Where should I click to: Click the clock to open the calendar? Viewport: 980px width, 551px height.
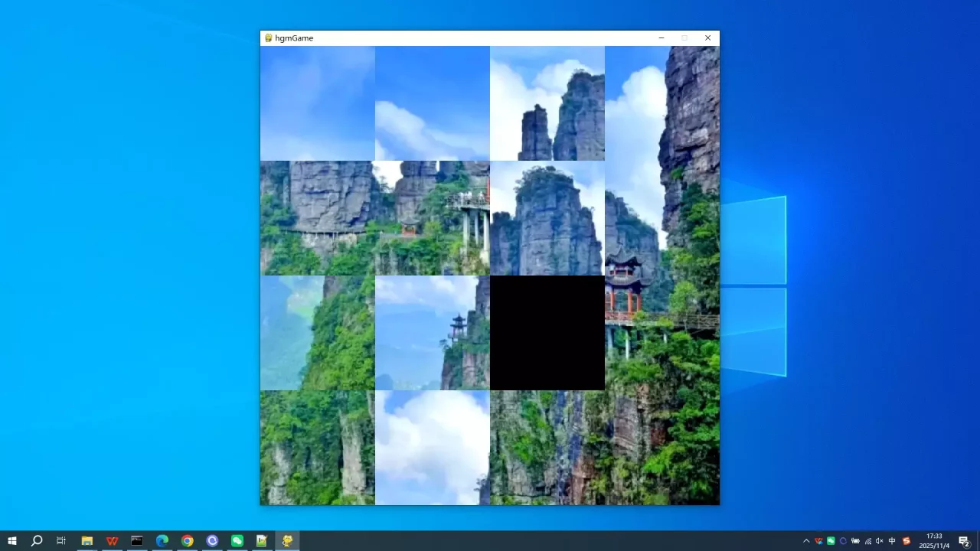[936, 541]
